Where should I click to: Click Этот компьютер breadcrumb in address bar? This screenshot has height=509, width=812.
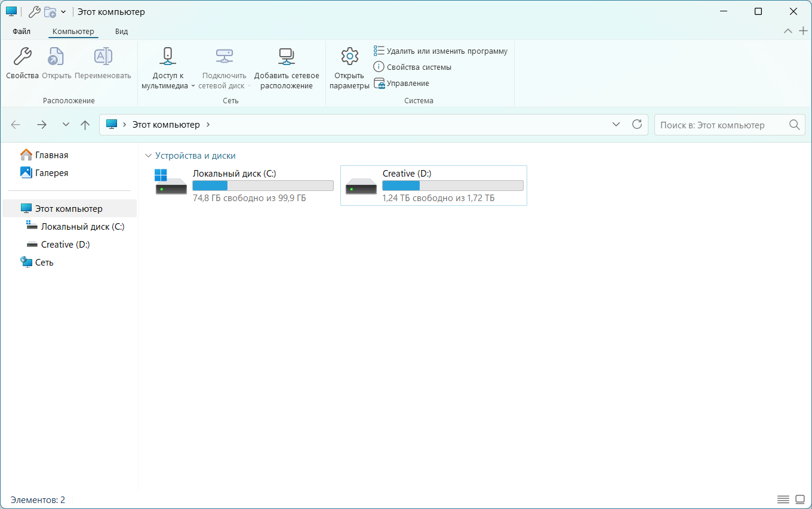(166, 125)
